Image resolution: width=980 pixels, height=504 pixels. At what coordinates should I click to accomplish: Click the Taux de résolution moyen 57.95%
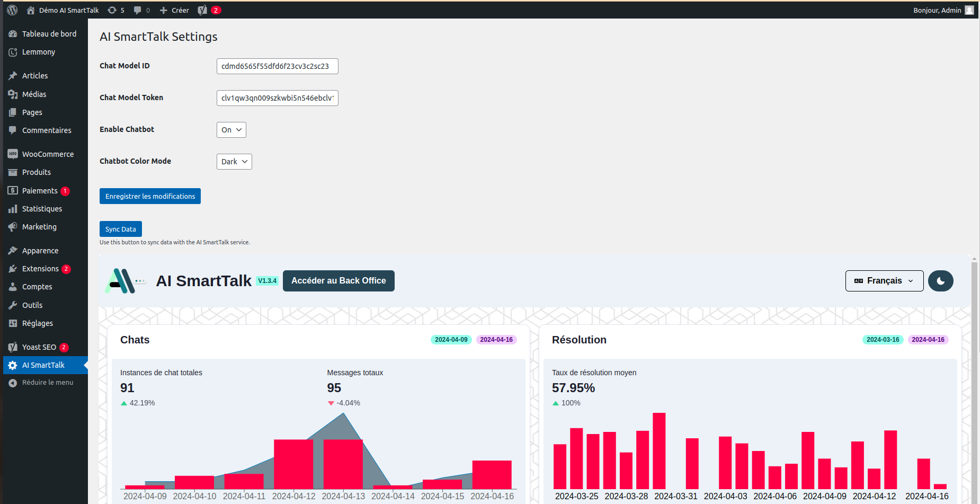[x=574, y=388]
